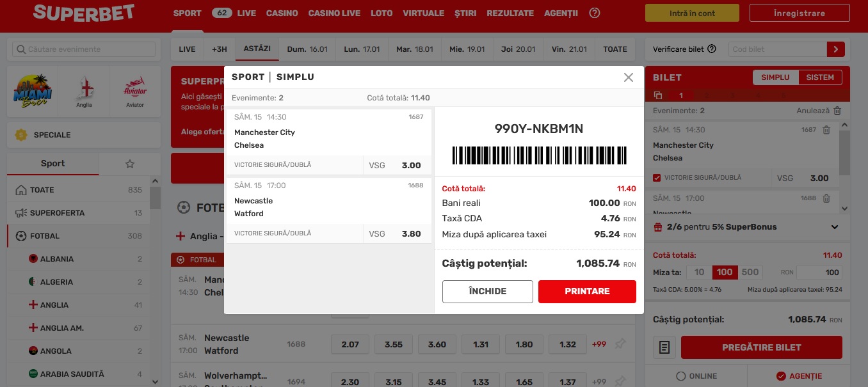Expand the 5% SuperBonus chevron
Image resolution: width=868 pixels, height=387 pixels.
click(x=835, y=227)
